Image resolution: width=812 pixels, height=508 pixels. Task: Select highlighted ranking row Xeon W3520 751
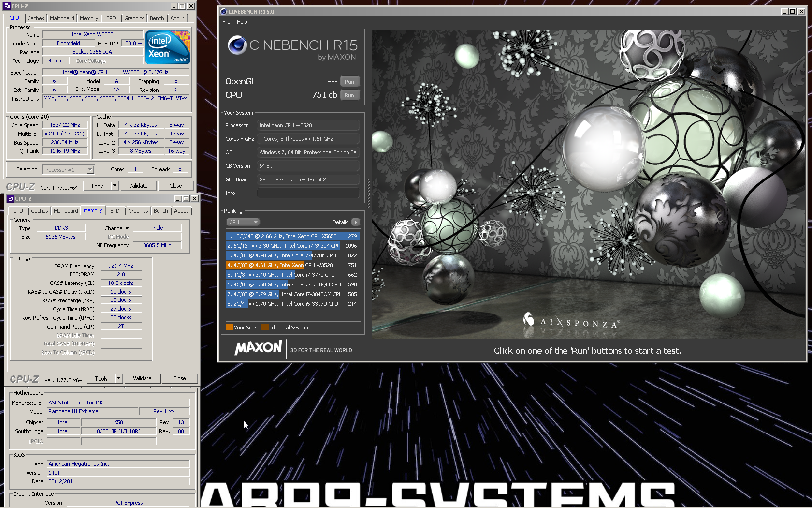(292, 265)
